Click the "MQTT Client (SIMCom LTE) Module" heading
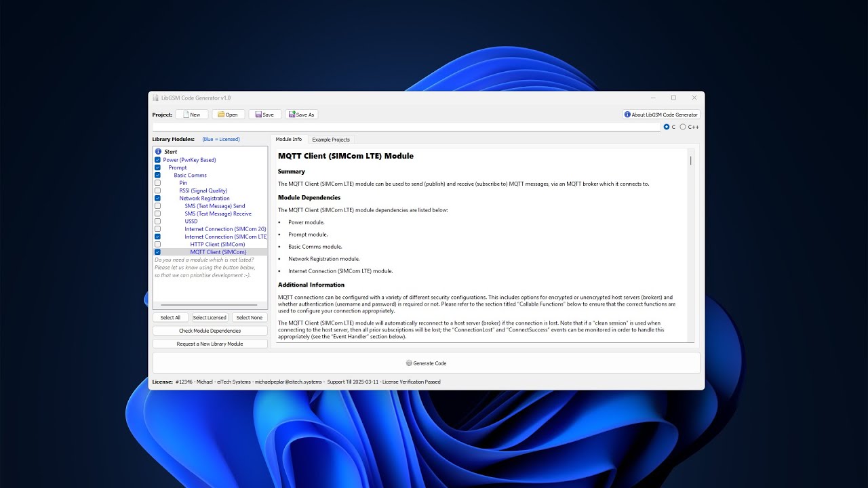Image resolution: width=868 pixels, height=488 pixels. click(x=346, y=156)
